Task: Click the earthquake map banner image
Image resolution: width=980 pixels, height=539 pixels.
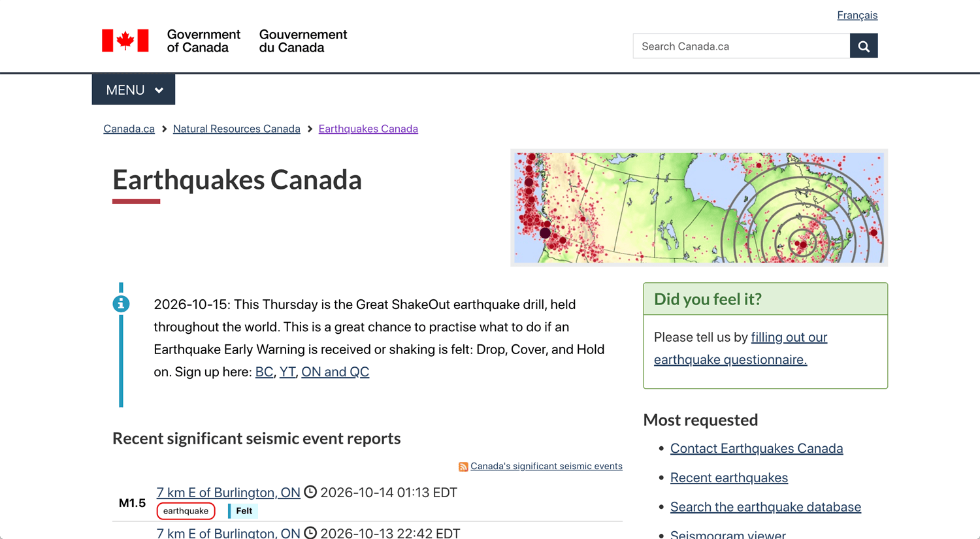Action: coord(699,208)
